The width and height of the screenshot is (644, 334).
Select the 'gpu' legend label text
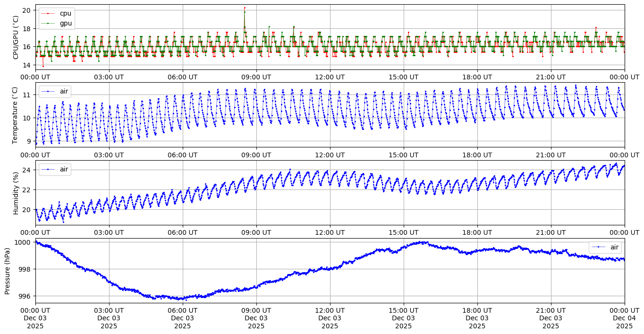[66, 23]
